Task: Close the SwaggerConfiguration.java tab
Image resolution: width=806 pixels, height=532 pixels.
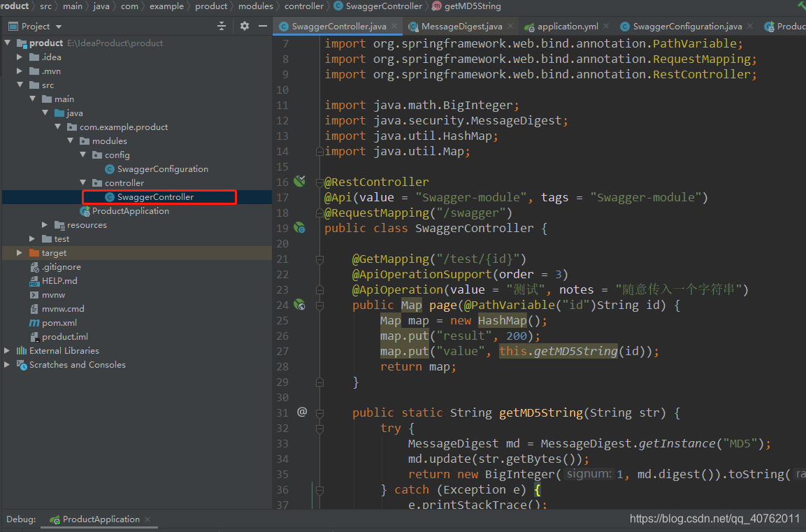Action: point(750,26)
